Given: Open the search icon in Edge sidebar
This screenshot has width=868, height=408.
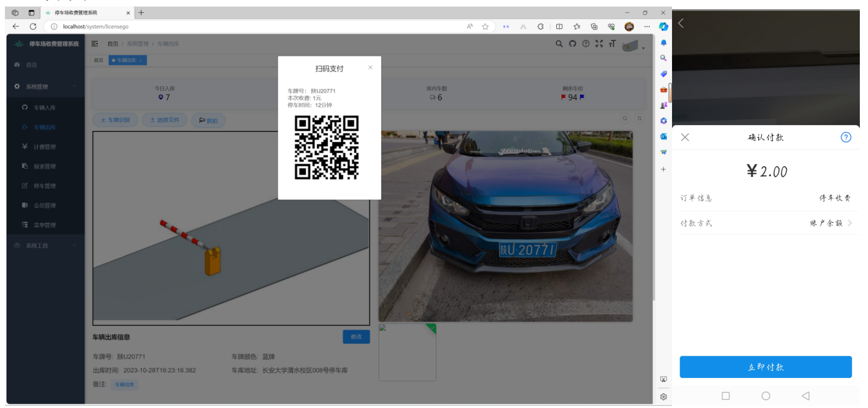Looking at the screenshot, I should (663, 58).
